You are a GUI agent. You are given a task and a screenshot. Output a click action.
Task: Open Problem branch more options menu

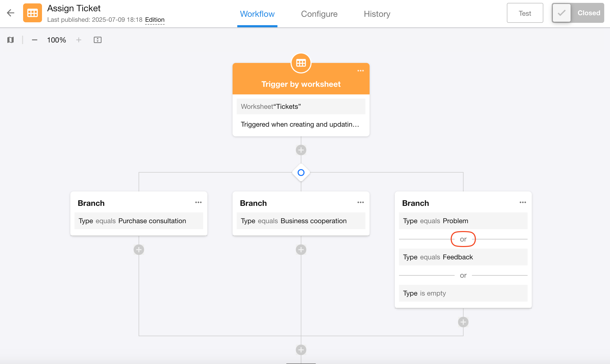[x=523, y=202]
